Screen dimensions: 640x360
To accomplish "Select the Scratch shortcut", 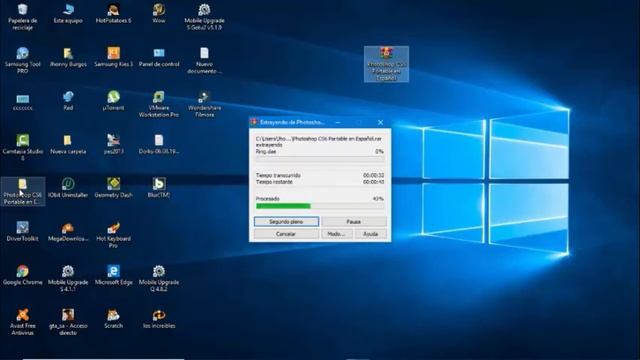I will [113, 319].
